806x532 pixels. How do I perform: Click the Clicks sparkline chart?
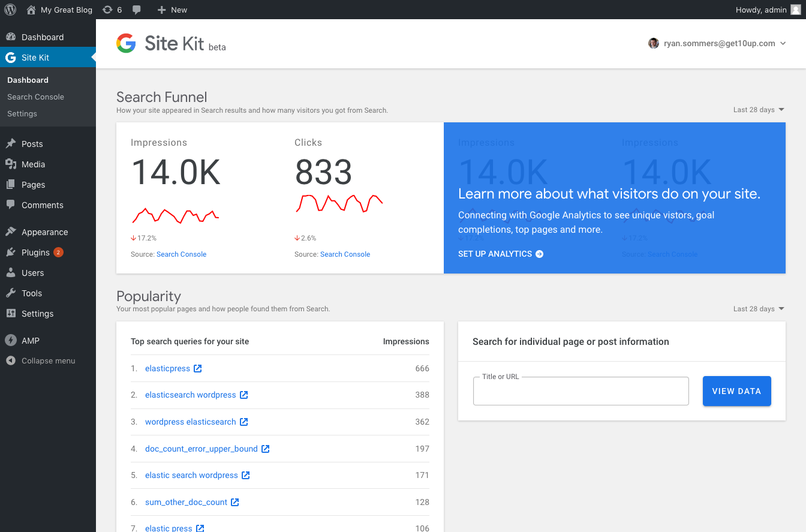339,203
